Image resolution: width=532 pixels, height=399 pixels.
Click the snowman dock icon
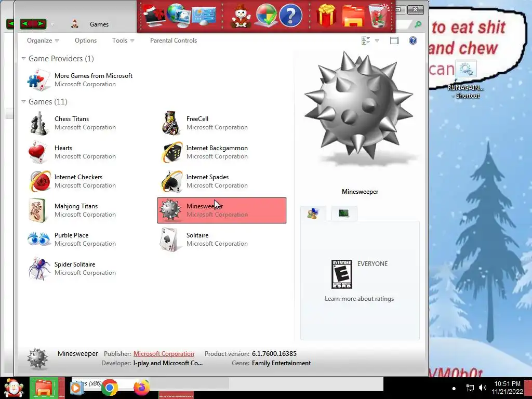(x=241, y=16)
